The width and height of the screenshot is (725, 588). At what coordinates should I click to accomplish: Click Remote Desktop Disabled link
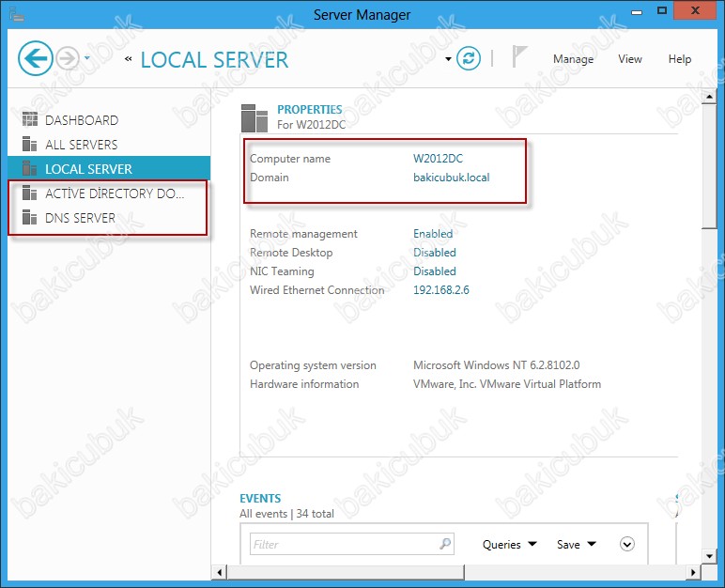pos(435,253)
